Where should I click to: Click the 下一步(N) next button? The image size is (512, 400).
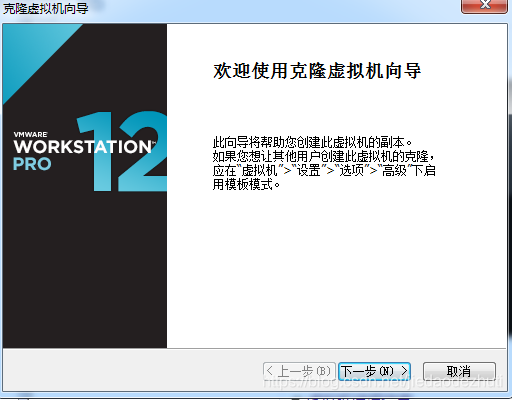pyautogui.click(x=374, y=371)
